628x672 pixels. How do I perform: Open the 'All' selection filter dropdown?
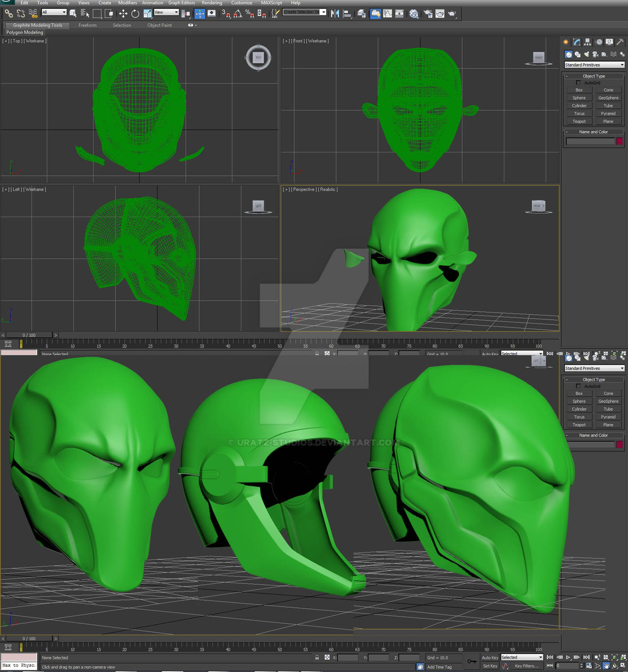pos(54,12)
